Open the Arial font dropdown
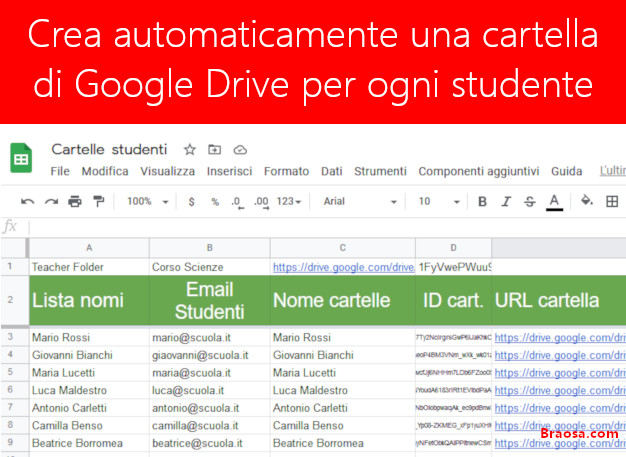Screen dimensions: 626x457 click(360, 202)
